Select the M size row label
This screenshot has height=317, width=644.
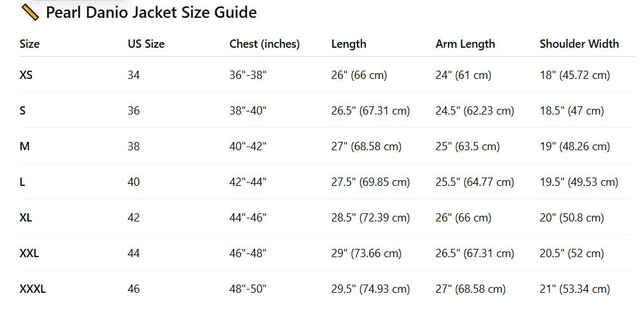(x=25, y=146)
